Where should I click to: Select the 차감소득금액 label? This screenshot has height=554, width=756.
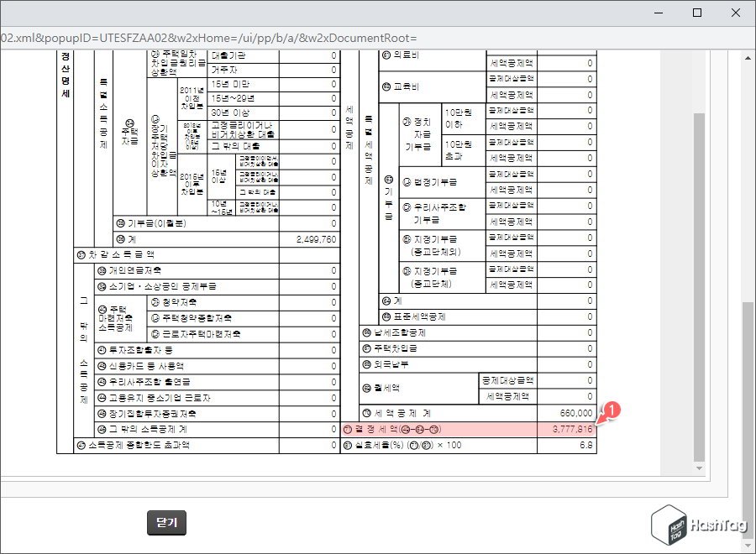116,254
